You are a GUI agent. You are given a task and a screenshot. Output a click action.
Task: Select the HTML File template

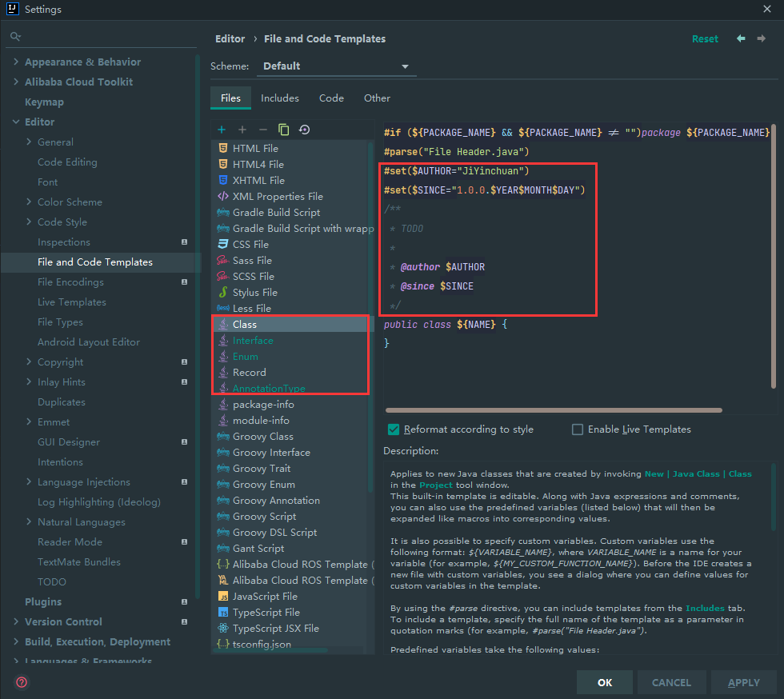pos(255,148)
